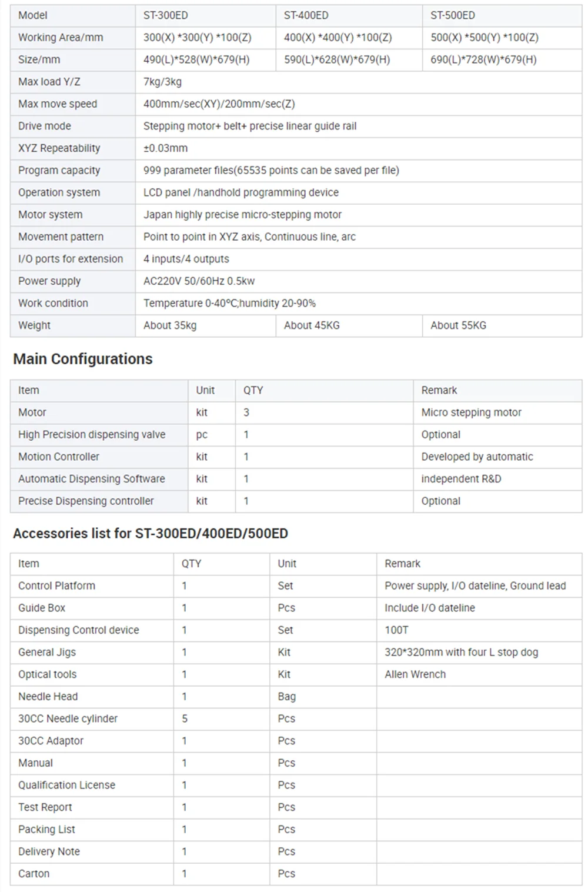
Task: Click the ±0.03mm repeatability value
Action: [x=166, y=148]
